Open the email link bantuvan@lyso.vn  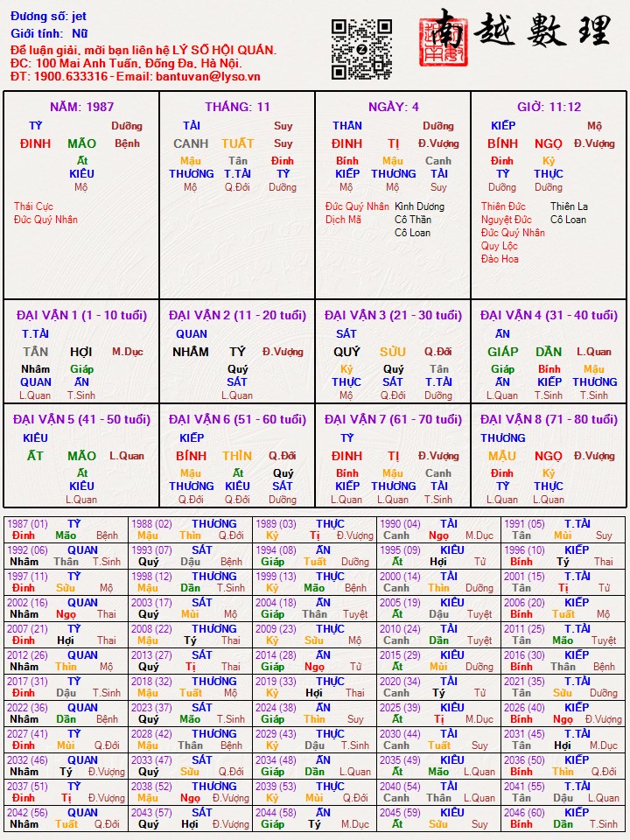pos(208,76)
